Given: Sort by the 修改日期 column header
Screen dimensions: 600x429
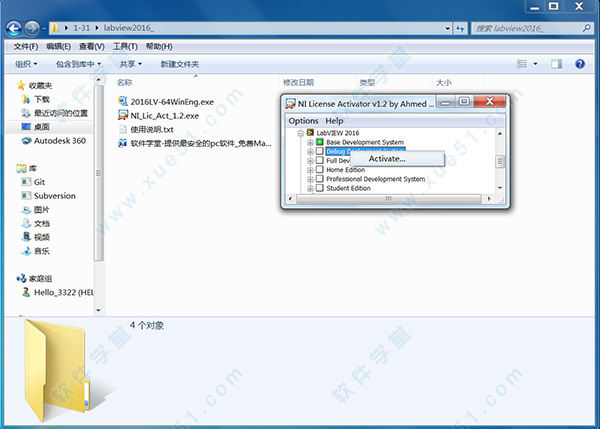Looking at the screenshot, I should point(298,82).
